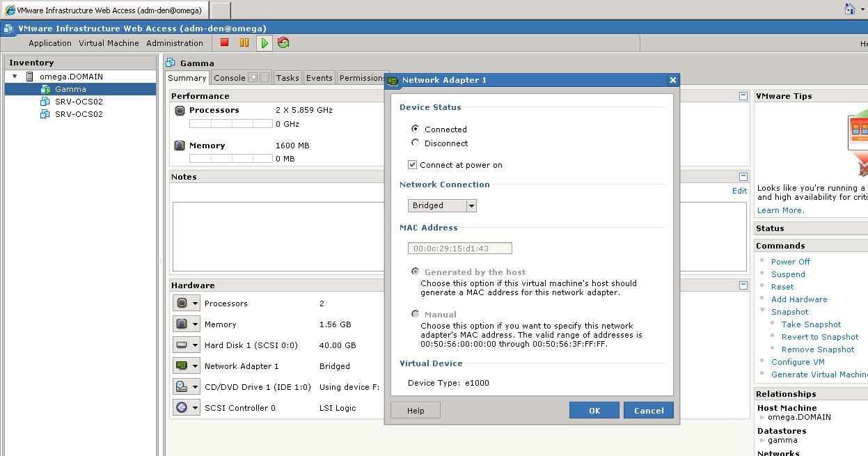Switch to the Permissions tab
This screenshot has height=456, width=868.
361,78
